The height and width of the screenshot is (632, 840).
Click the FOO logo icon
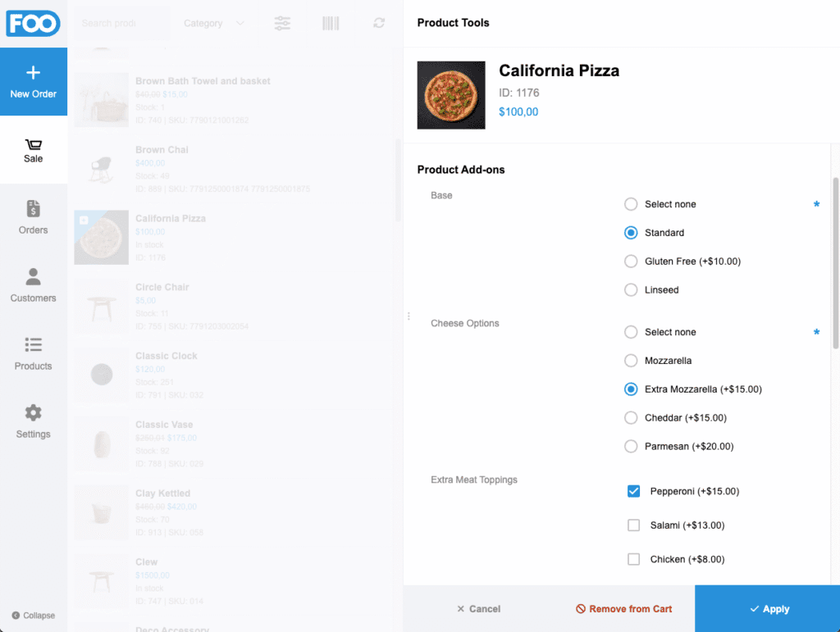pos(33,24)
